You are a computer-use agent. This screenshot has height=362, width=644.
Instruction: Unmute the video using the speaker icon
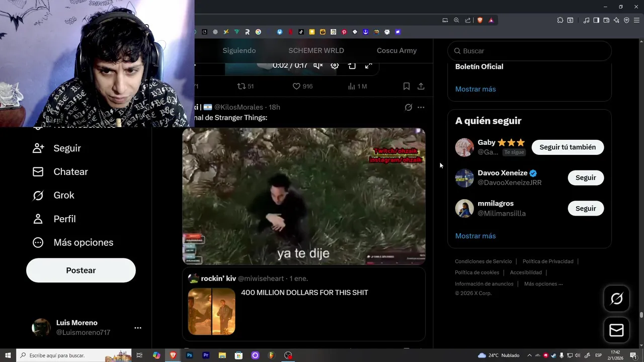(x=318, y=66)
